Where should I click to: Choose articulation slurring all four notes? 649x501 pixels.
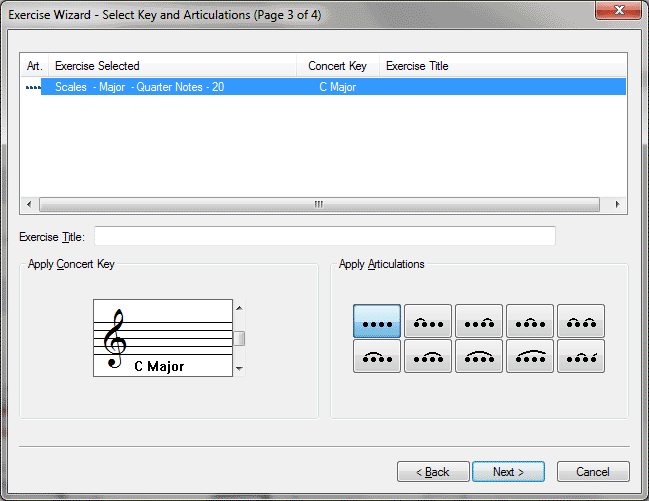[x=479, y=356]
